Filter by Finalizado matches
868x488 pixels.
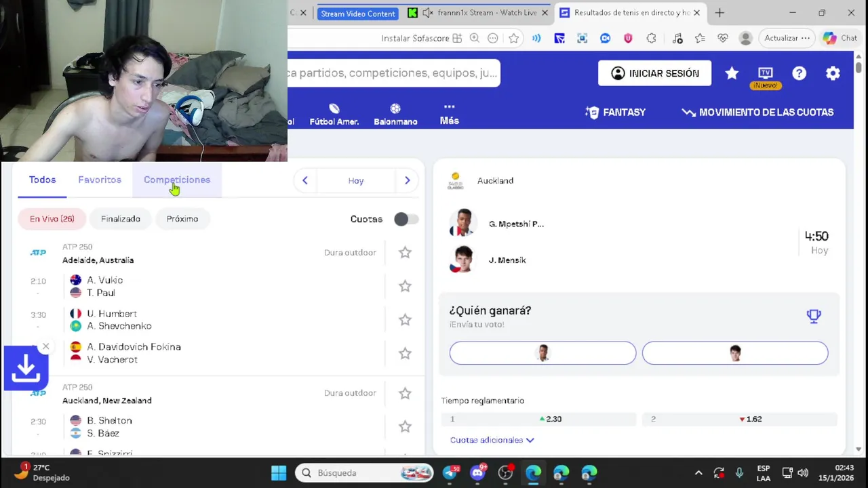pyautogui.click(x=121, y=219)
